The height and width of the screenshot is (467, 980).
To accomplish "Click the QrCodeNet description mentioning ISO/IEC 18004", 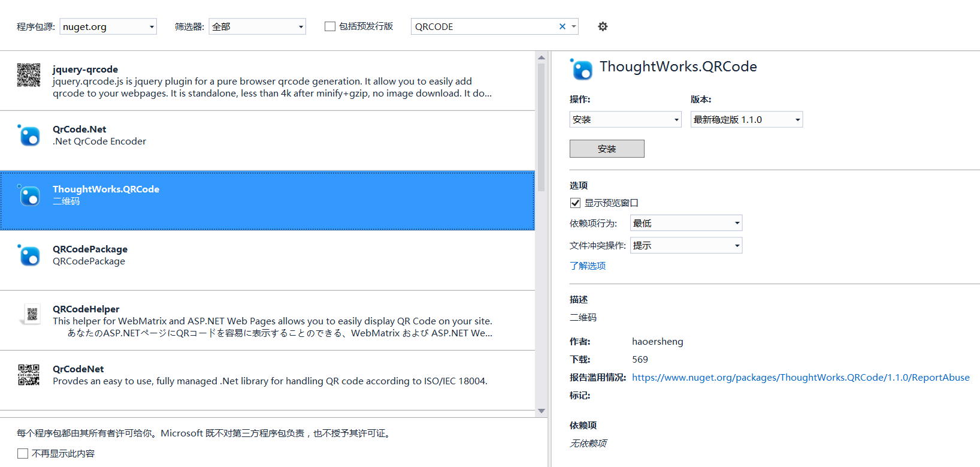I will [x=270, y=381].
